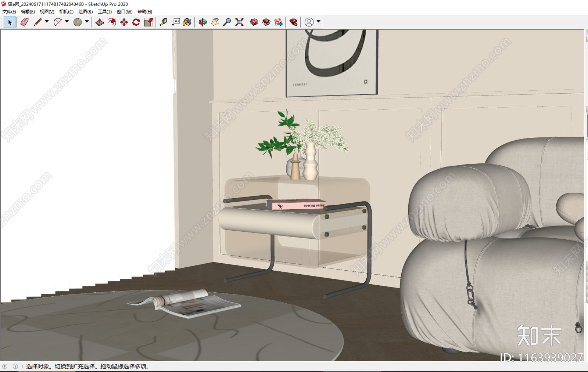Choose the Text label tool
The width and height of the screenshot is (588, 372).
(176, 22)
